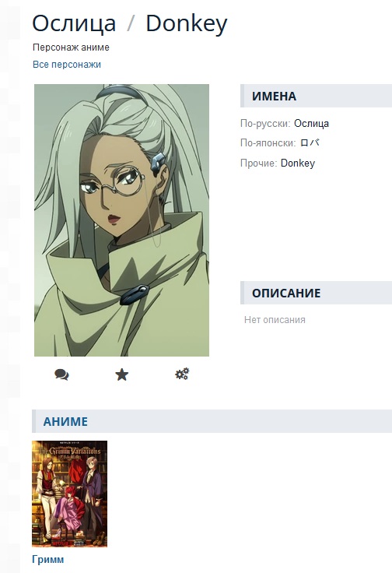392x573 pixels.
Task: Click the Donkey character portrait image
Action: tap(121, 220)
